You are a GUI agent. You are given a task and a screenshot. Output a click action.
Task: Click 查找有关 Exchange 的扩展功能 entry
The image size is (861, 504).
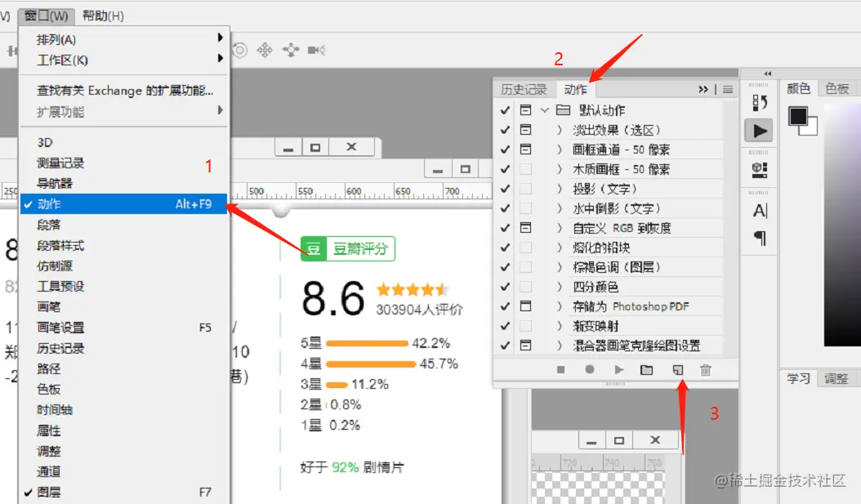[123, 91]
